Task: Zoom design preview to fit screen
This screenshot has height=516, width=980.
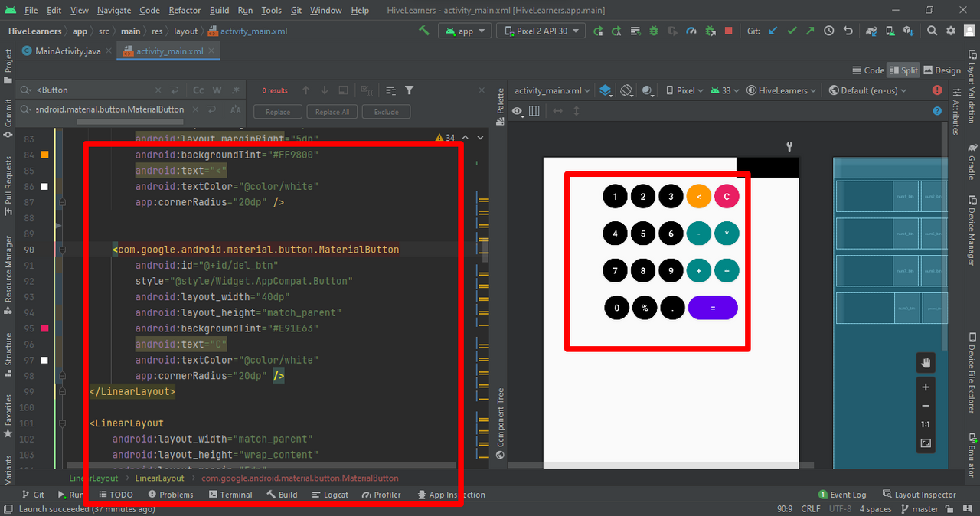Action: [926, 443]
